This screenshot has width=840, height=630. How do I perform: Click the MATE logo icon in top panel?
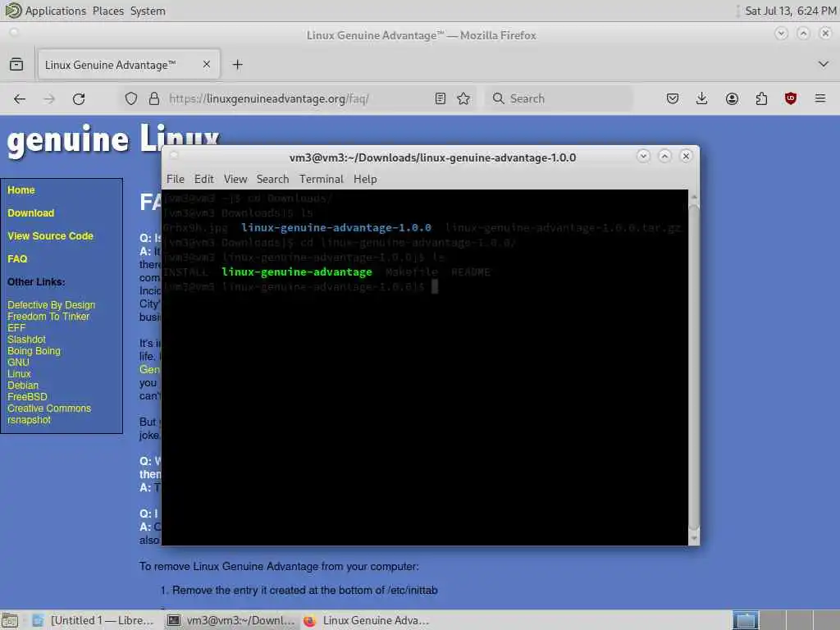[13, 11]
